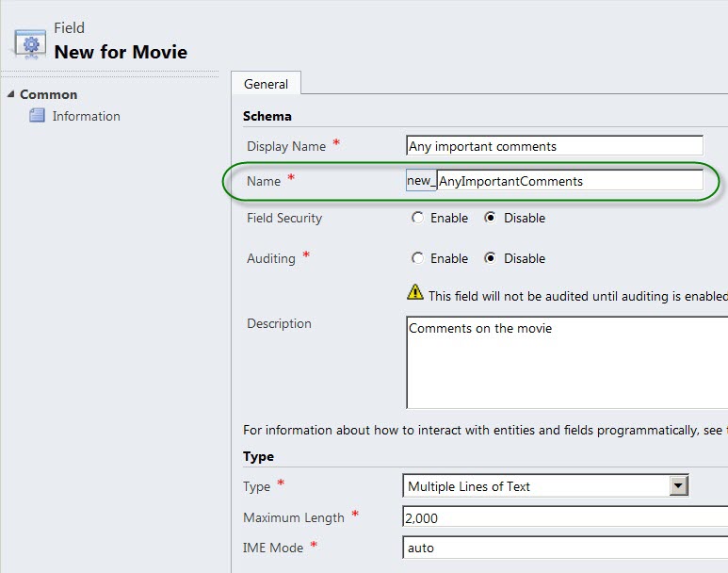Click the Maximum Length field showing 2,000
This screenshot has height=573, width=728.
point(565,517)
